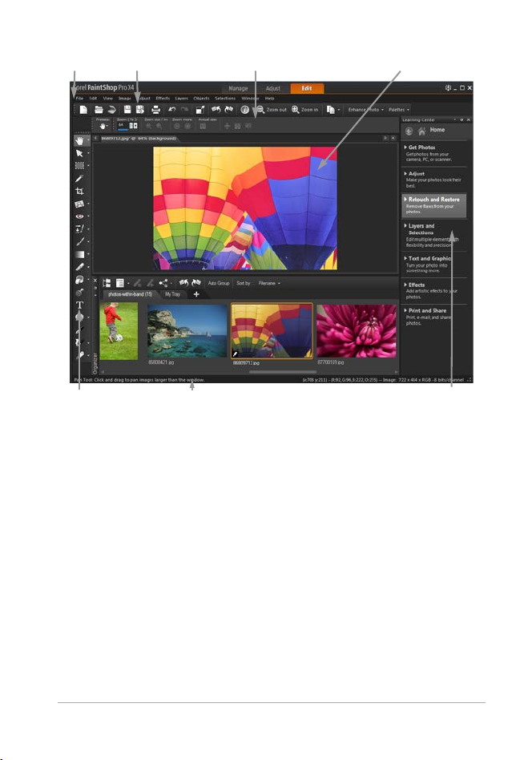This screenshot has height=760, width=532.
Task: Click Zoom in in the toolbar
Action: tap(304, 110)
